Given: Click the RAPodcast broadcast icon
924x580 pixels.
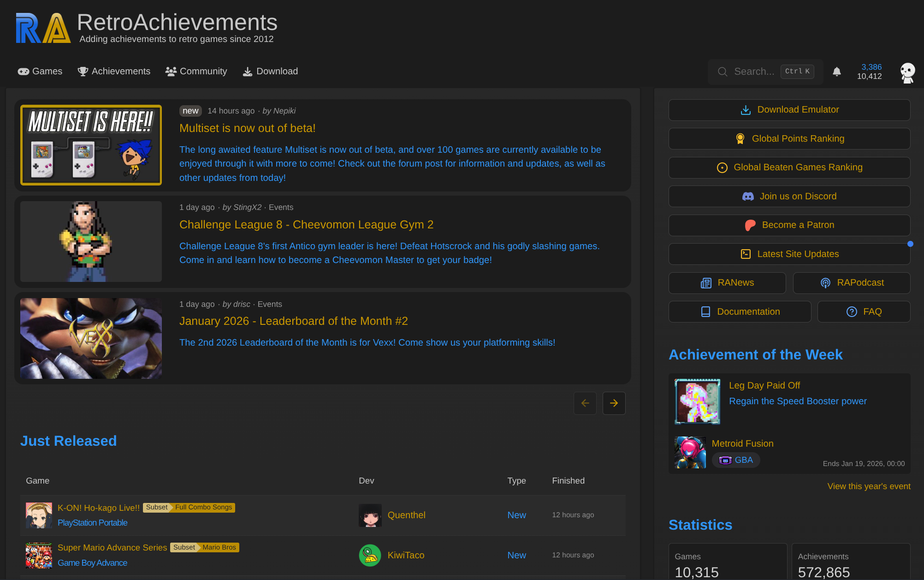Looking at the screenshot, I should (x=825, y=283).
